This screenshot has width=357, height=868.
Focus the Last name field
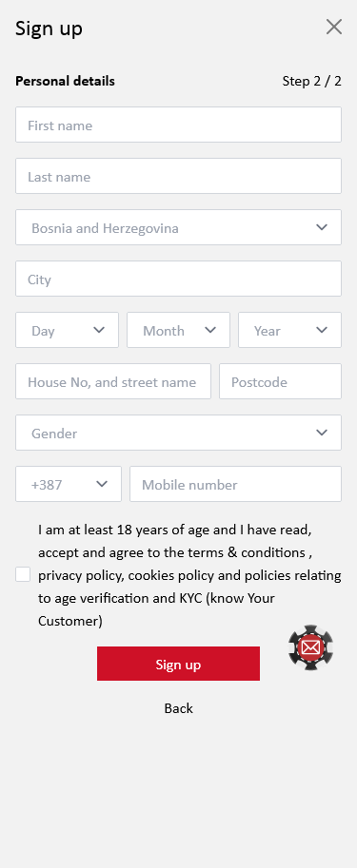[179, 176]
